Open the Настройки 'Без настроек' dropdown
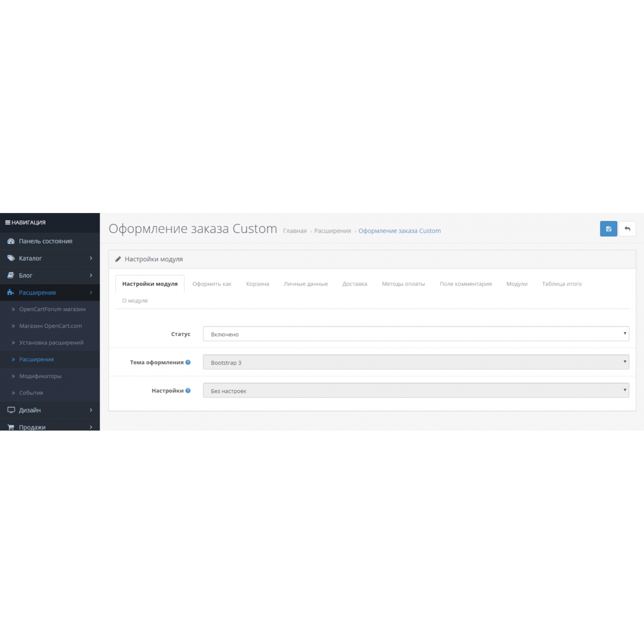The height and width of the screenshot is (644, 644). tap(415, 391)
